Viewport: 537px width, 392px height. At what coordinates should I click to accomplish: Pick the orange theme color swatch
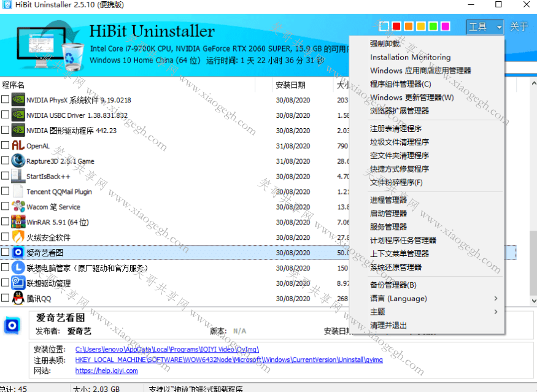click(409, 26)
